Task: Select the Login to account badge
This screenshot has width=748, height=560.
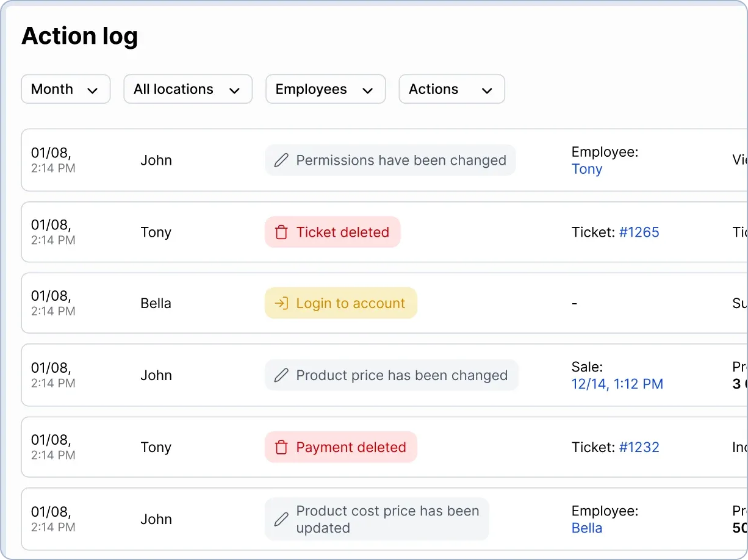Action: point(340,303)
